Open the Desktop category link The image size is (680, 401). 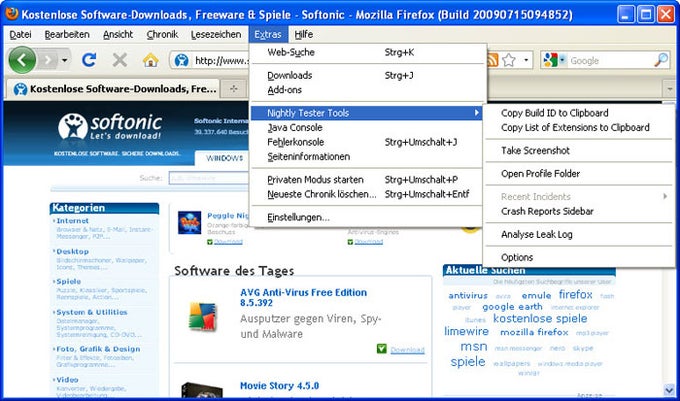pyautogui.click(x=72, y=251)
